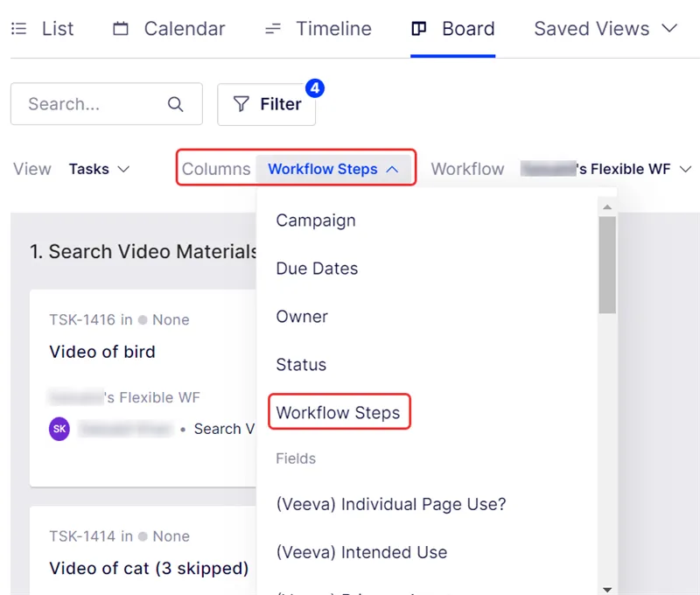
Task: Pick (Veeva) Individual Page Use? field
Action: (x=391, y=504)
